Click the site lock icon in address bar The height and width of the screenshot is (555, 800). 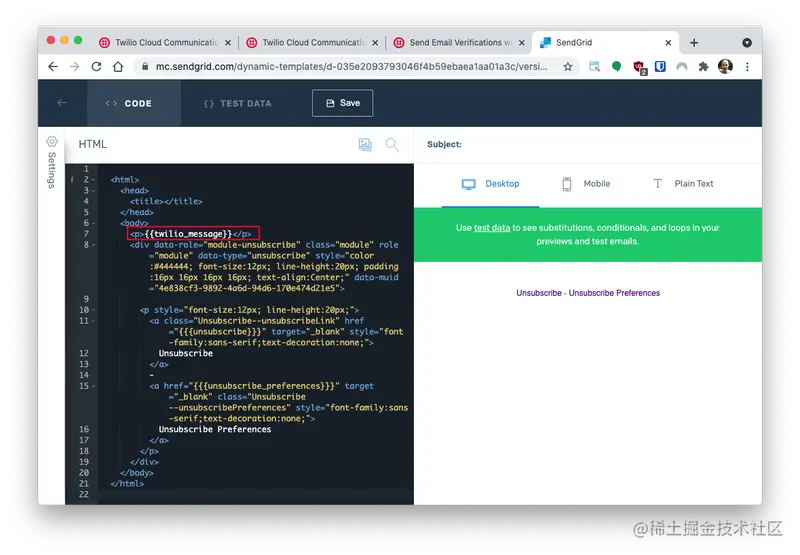(x=145, y=66)
